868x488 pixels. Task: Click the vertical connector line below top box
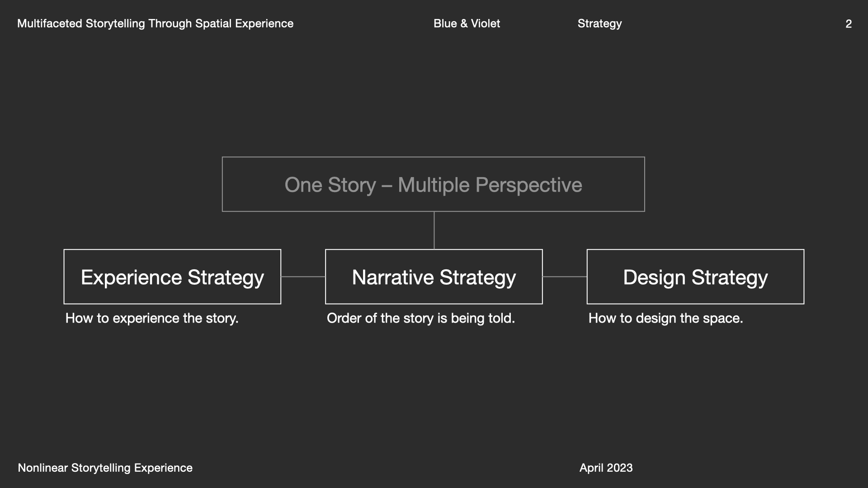434,230
